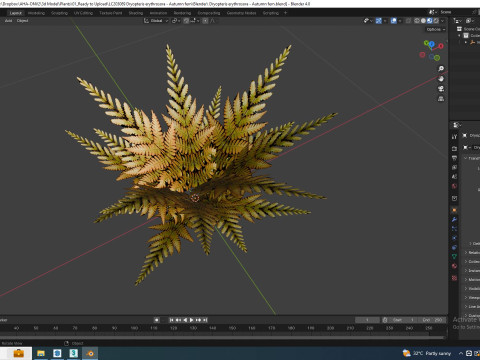Expand the Collection tree row in outliner
Viewport: 480px width, 360px height.
(459, 35)
